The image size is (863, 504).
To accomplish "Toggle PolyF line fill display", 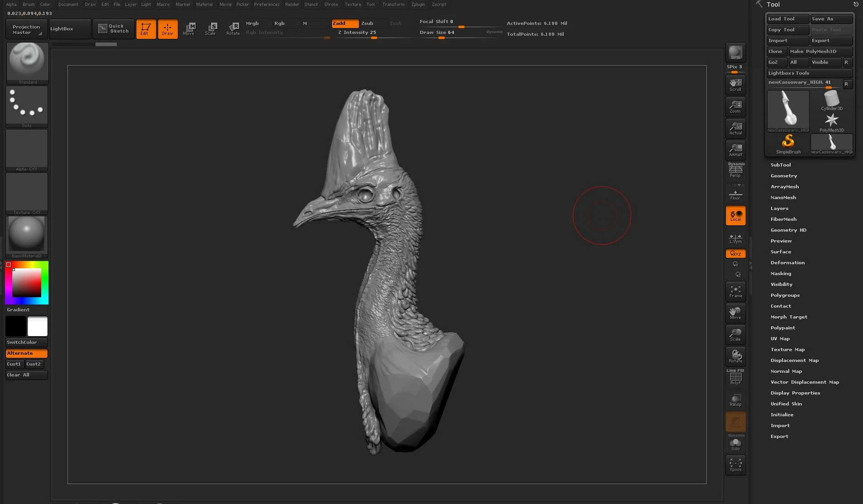I will tap(735, 378).
